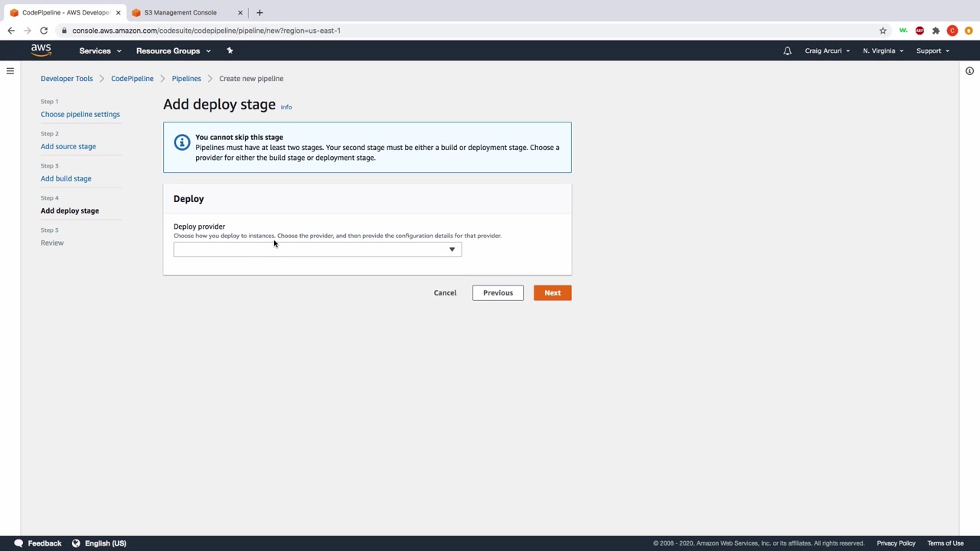Viewport: 980px width, 551px height.
Task: Click the Create new pipeline breadcrumb text
Action: pyautogui.click(x=251, y=78)
